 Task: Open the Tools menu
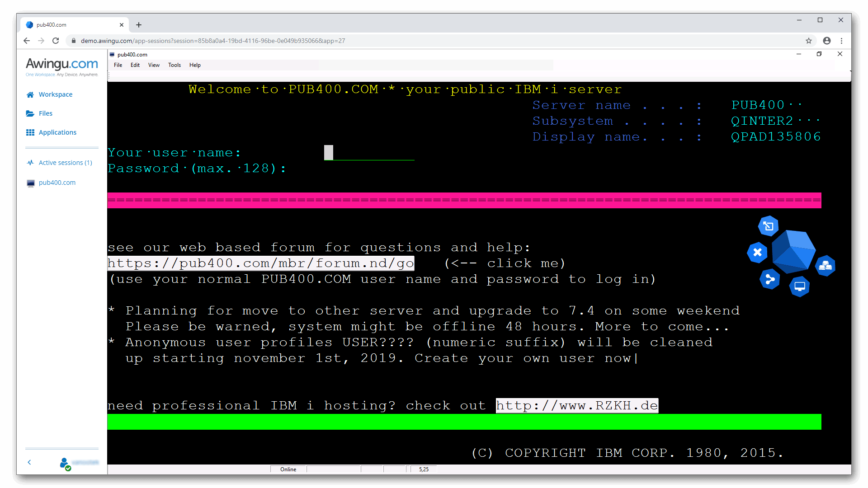[175, 65]
